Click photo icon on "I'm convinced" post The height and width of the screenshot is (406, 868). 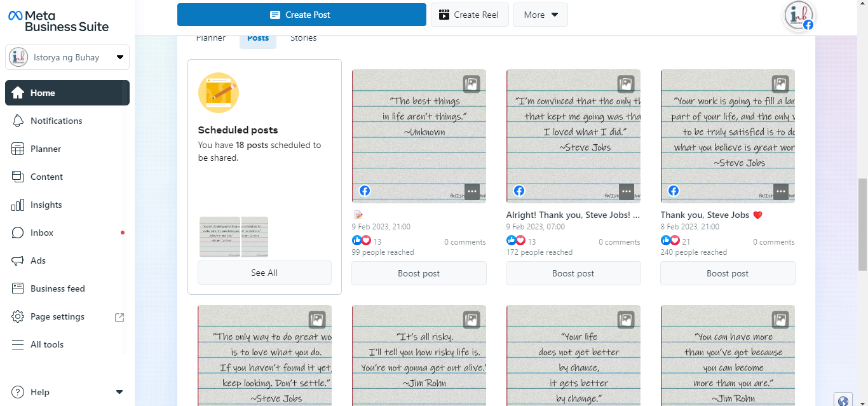(x=626, y=84)
